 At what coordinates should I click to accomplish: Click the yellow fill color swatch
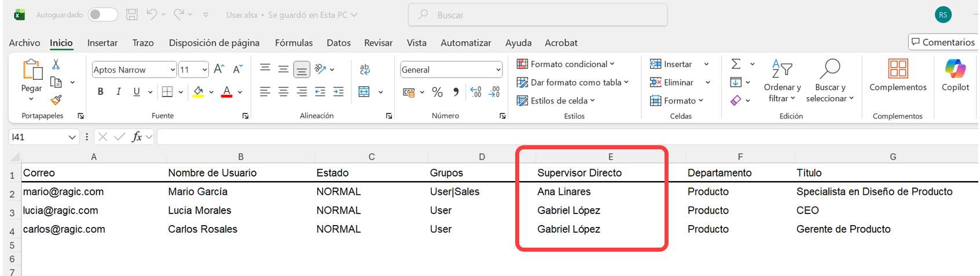[199, 91]
